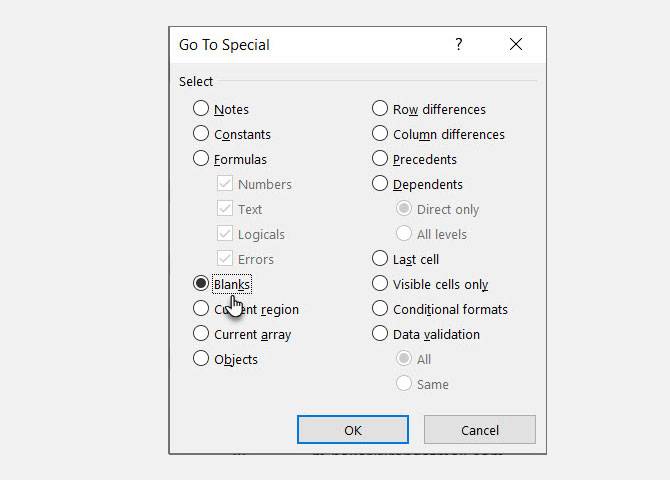This screenshot has height=480, width=670.
Task: Select Column differences radio button
Action: click(380, 134)
